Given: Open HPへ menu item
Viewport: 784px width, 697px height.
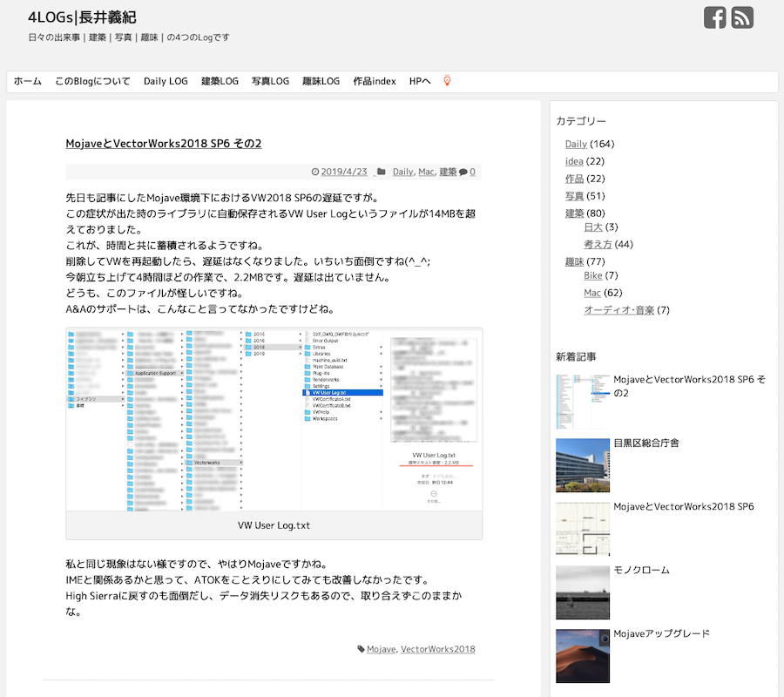Looking at the screenshot, I should pos(420,81).
